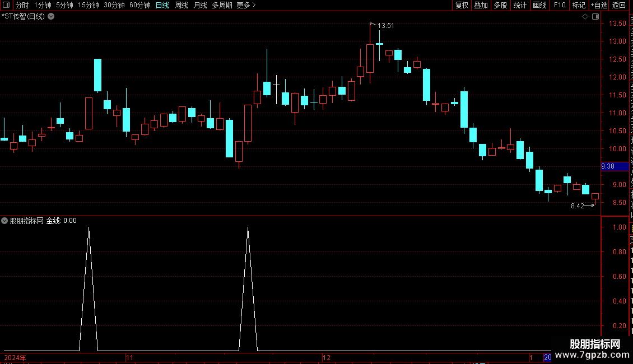Screen dimensions: 633x364
Task: Open the 股朋指标网 indicator dropdown arrow
Action: click(4, 221)
